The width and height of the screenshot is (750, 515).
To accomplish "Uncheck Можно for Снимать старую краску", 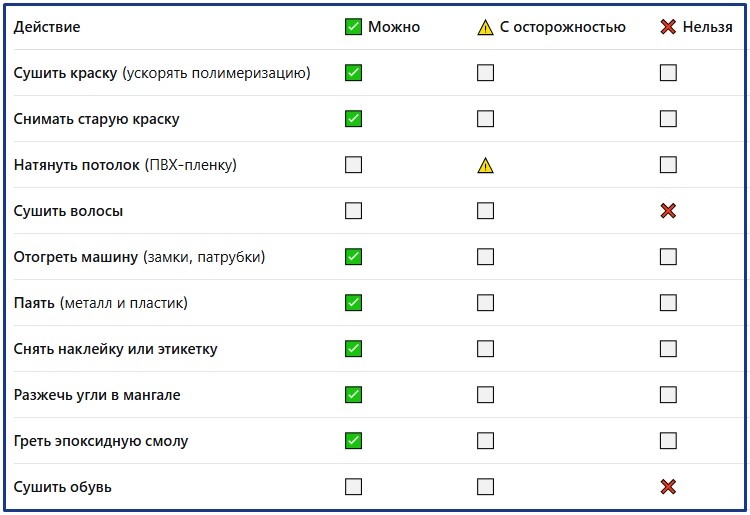I will [x=353, y=119].
